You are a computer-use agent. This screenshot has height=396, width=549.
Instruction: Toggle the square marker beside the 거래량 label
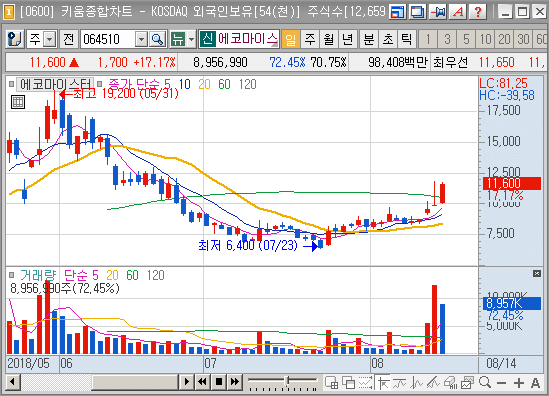click(12, 275)
